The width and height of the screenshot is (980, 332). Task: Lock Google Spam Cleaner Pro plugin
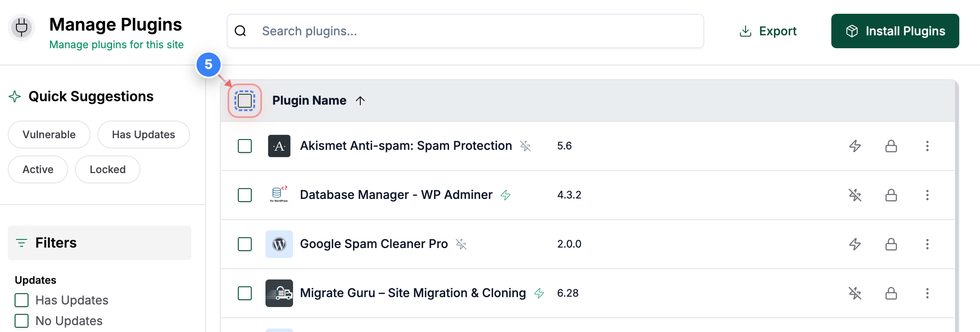pyautogui.click(x=891, y=244)
